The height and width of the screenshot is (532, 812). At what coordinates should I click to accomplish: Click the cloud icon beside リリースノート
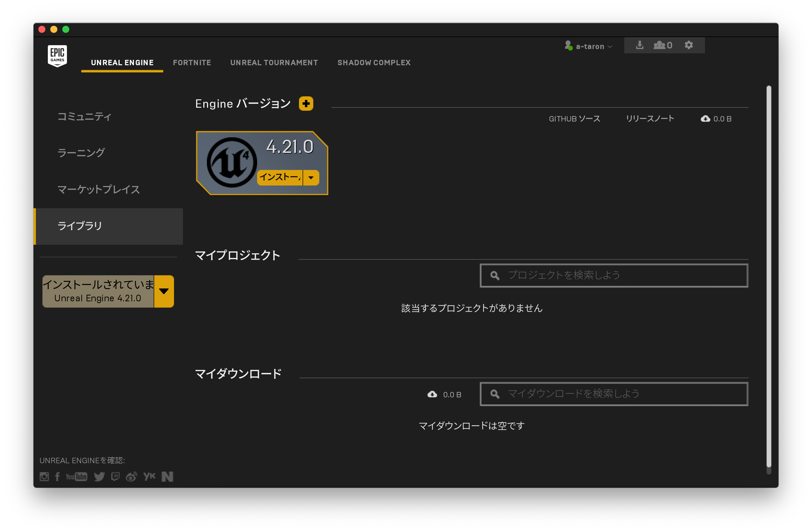pyautogui.click(x=705, y=119)
